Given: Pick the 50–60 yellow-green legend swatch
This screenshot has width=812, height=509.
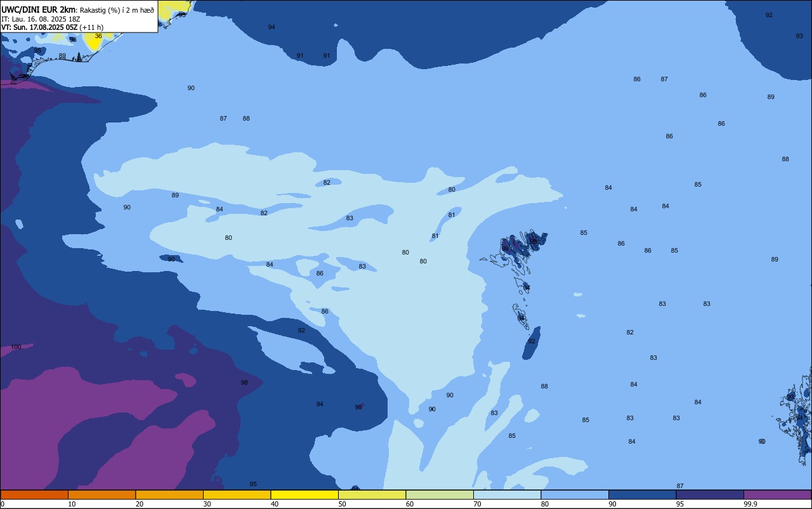Looking at the screenshot, I should pyautogui.click(x=372, y=494).
